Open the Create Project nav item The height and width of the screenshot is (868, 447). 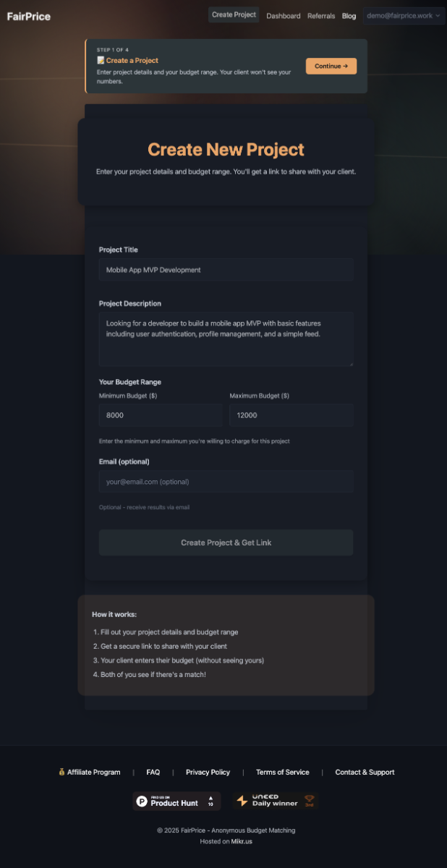(234, 15)
